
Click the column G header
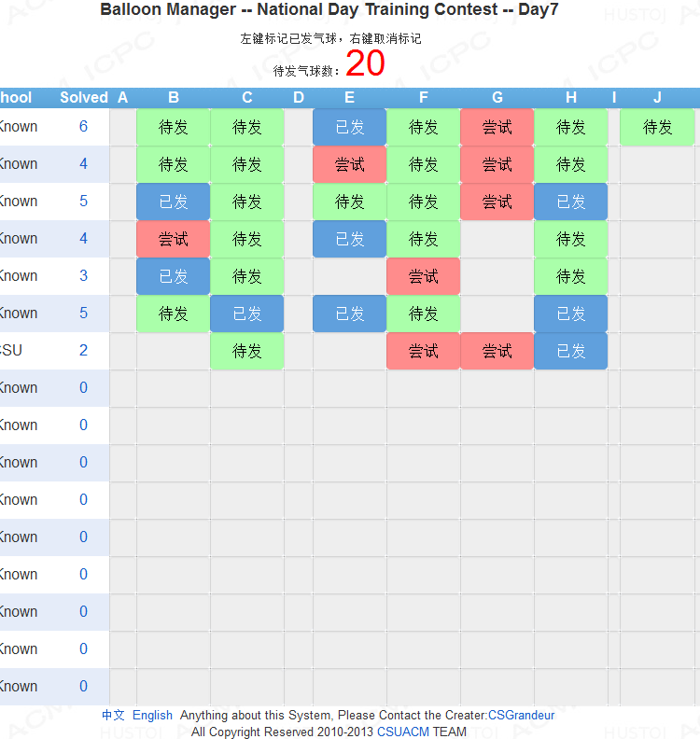pyautogui.click(x=497, y=98)
